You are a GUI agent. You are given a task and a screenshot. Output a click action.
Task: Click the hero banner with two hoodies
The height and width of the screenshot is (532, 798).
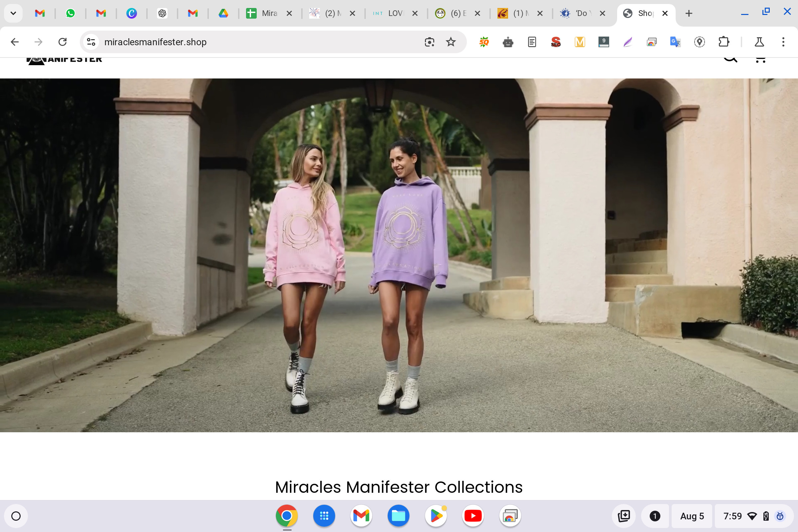pyautogui.click(x=399, y=255)
